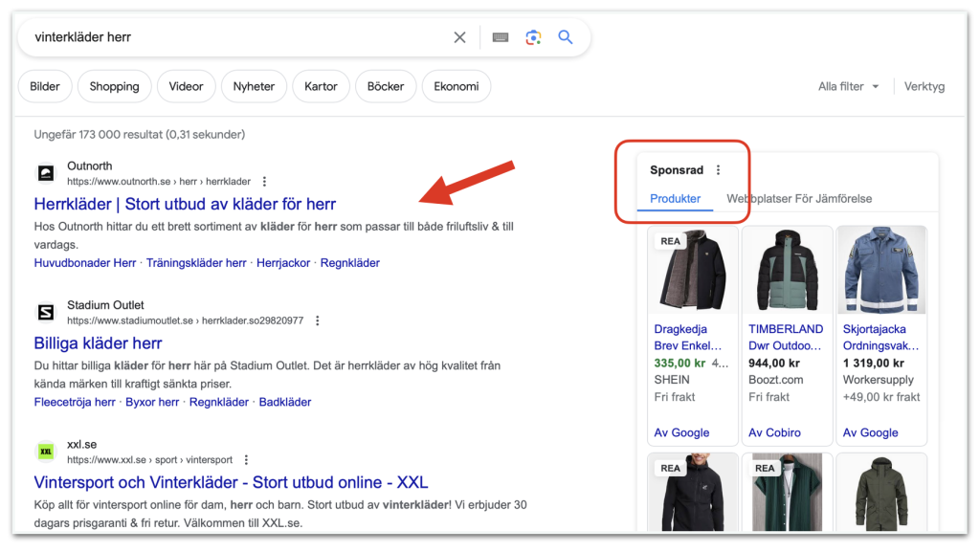Click the Stadium Outlet site favicon

click(x=46, y=312)
